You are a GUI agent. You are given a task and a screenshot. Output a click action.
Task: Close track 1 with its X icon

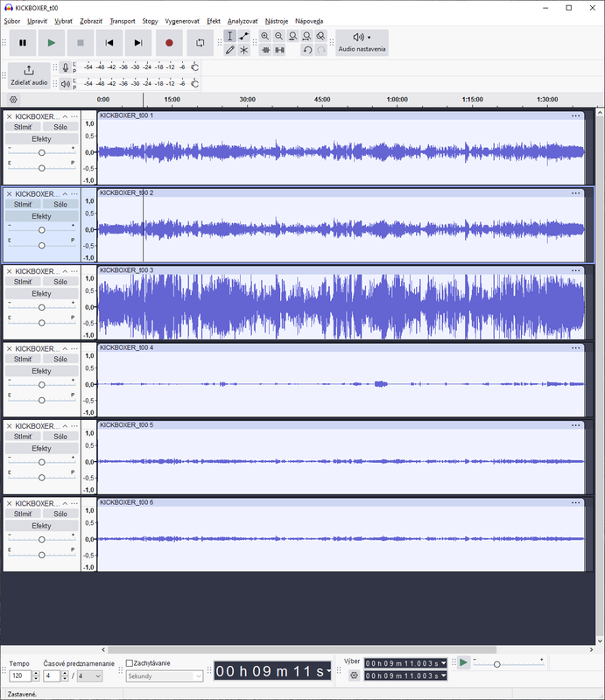9,116
